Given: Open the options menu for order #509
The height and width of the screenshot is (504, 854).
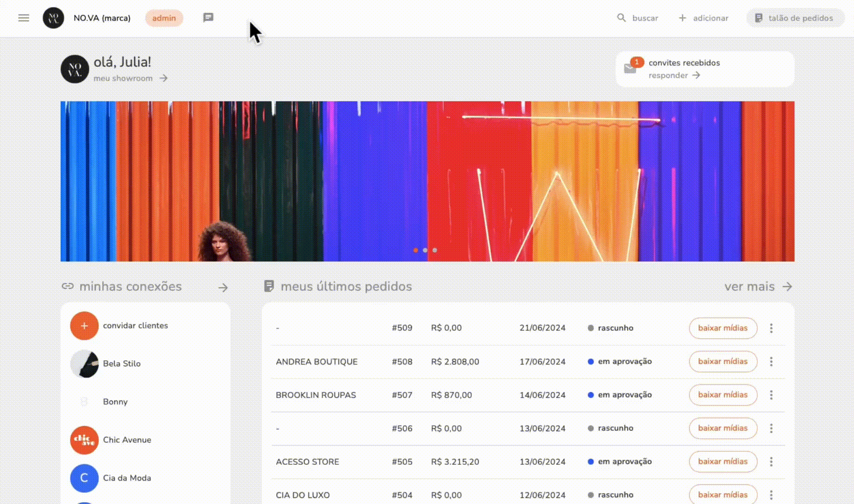Looking at the screenshot, I should point(771,328).
